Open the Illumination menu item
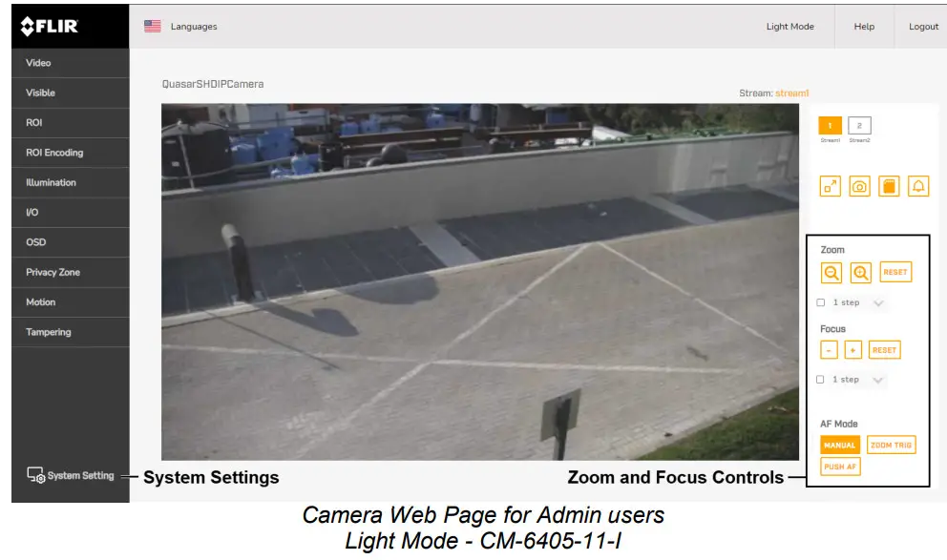Viewport: 947px width, 560px height. [x=70, y=182]
